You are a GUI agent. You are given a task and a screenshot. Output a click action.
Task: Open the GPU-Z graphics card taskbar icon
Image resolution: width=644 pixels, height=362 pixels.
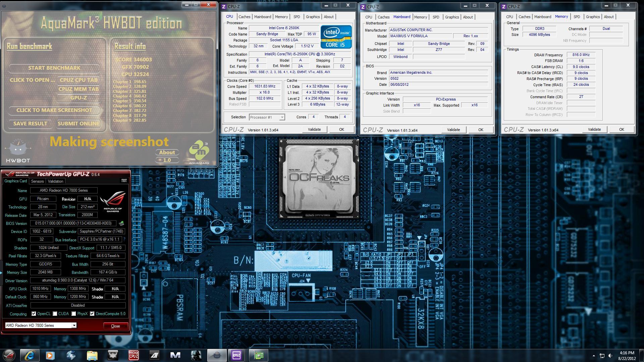pyautogui.click(x=258, y=355)
